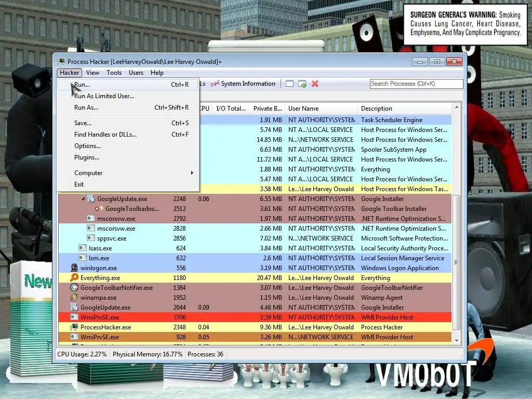Click the Process Hacker title bar icon
The width and height of the screenshot is (532, 399).
(61, 61)
